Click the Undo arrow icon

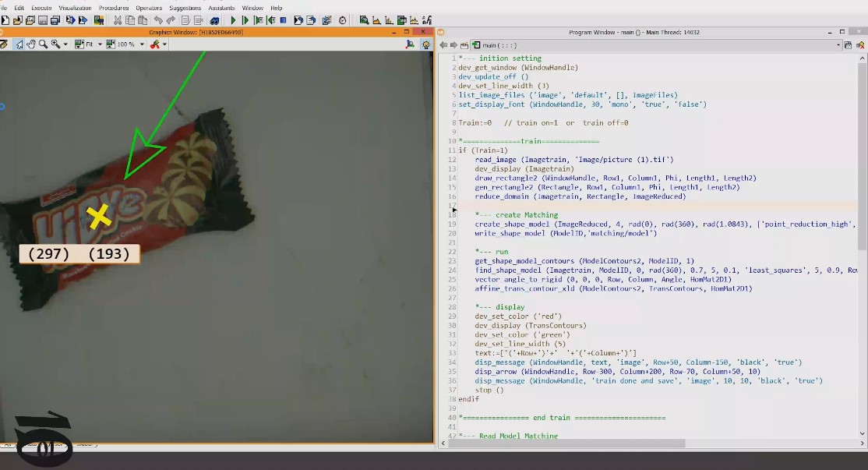[x=158, y=20]
